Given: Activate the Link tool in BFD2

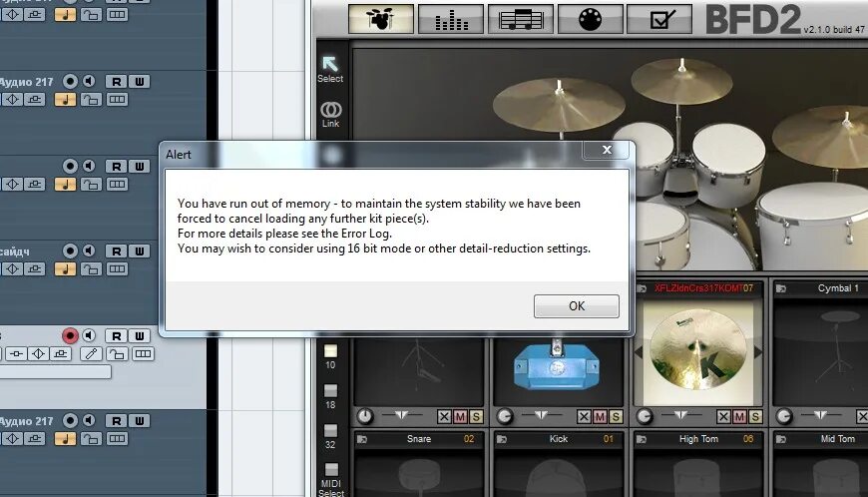Looking at the screenshot, I should (x=330, y=115).
